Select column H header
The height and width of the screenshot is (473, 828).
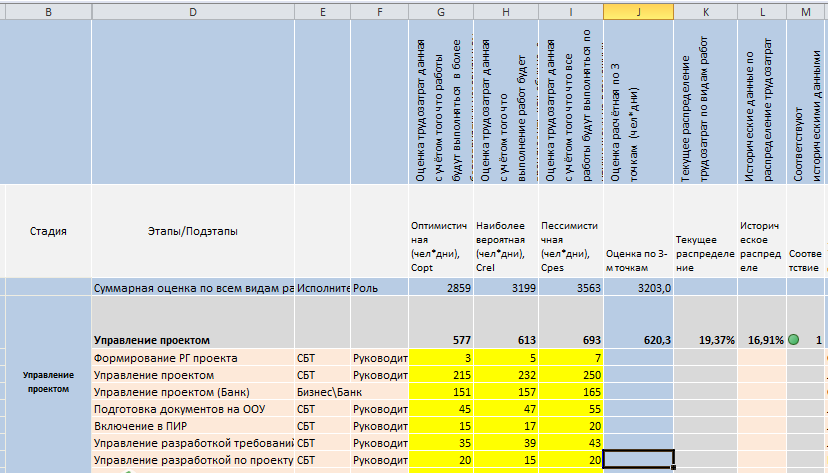coord(506,12)
